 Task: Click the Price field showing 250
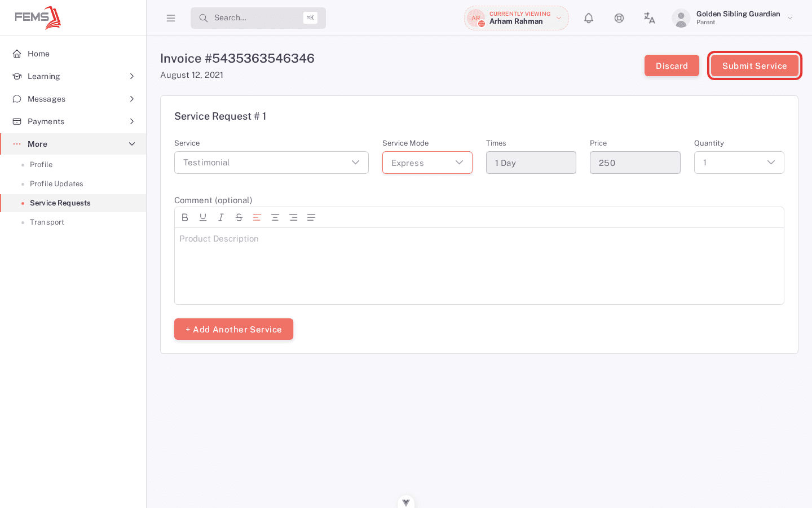635,163
